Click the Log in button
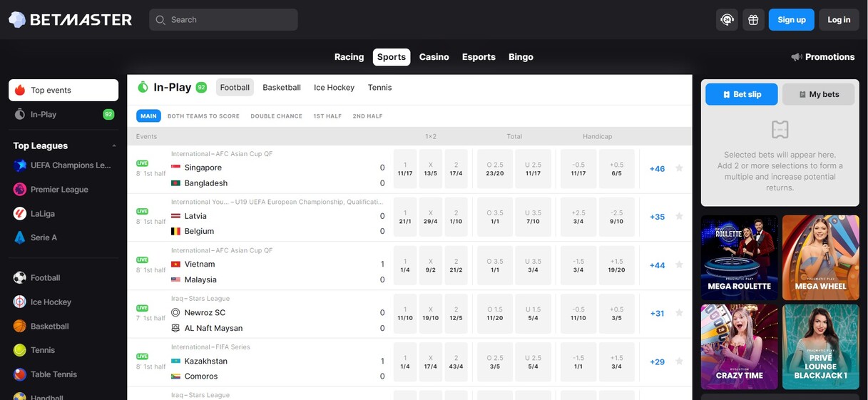The width and height of the screenshot is (868, 400). [839, 20]
